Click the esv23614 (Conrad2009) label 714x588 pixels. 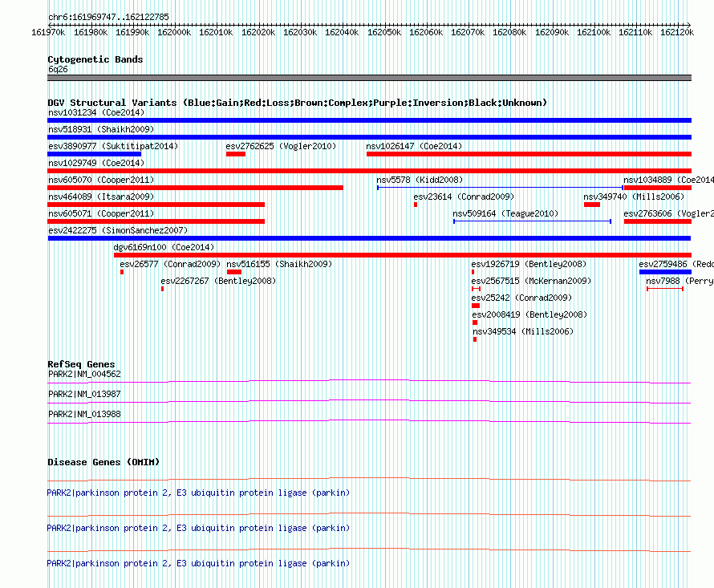click(464, 197)
